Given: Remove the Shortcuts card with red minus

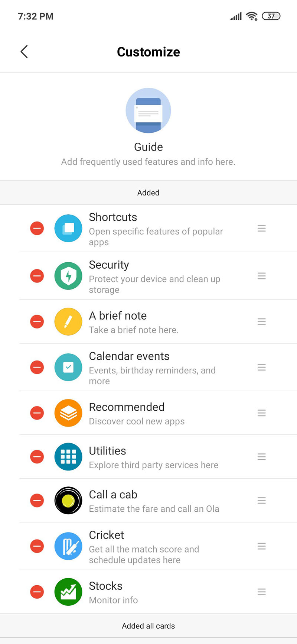Looking at the screenshot, I should (x=37, y=228).
